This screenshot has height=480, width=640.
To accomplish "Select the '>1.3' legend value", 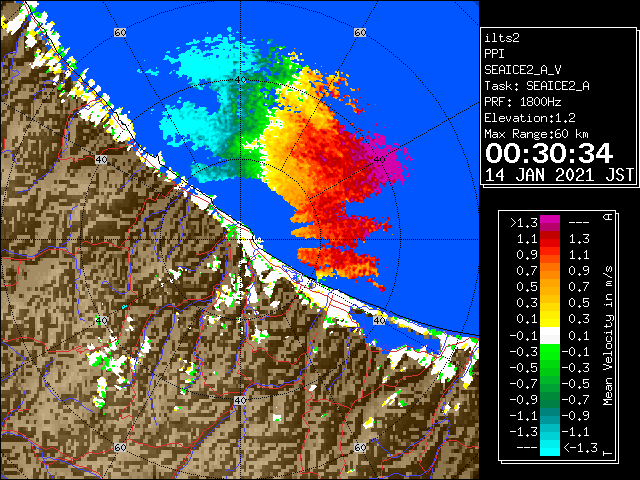I will pyautogui.click(x=524, y=223).
